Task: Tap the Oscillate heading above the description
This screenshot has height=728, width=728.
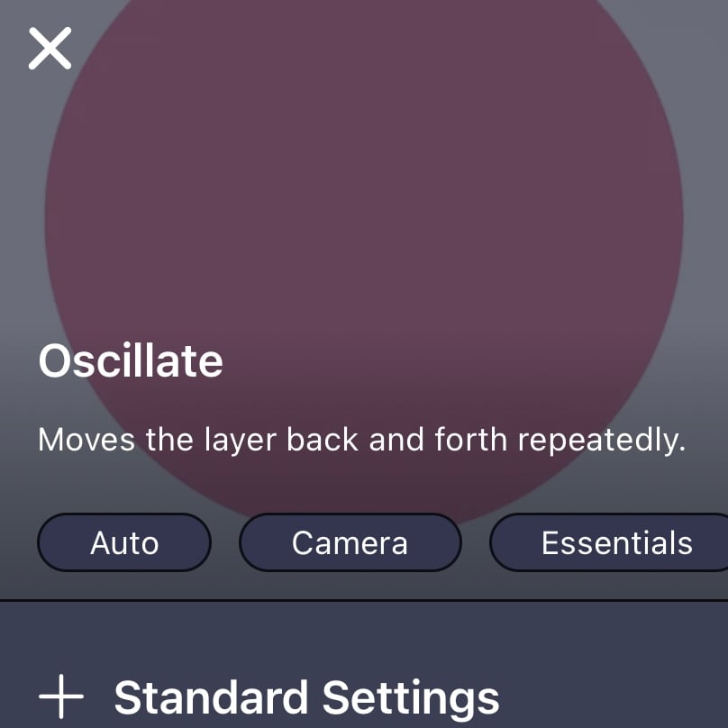Action: click(x=131, y=361)
